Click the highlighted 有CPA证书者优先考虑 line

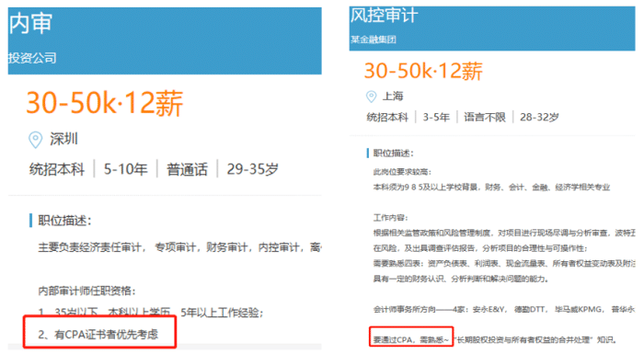pyautogui.click(x=98, y=335)
